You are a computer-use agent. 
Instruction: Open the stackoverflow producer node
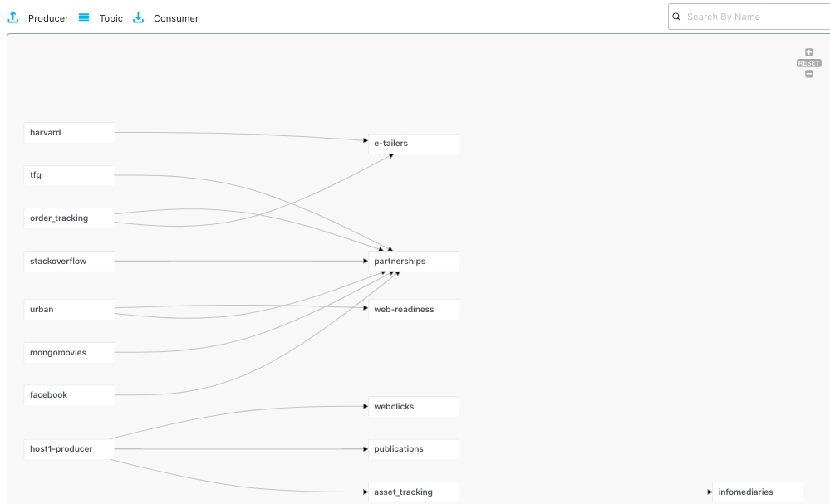[x=69, y=262]
